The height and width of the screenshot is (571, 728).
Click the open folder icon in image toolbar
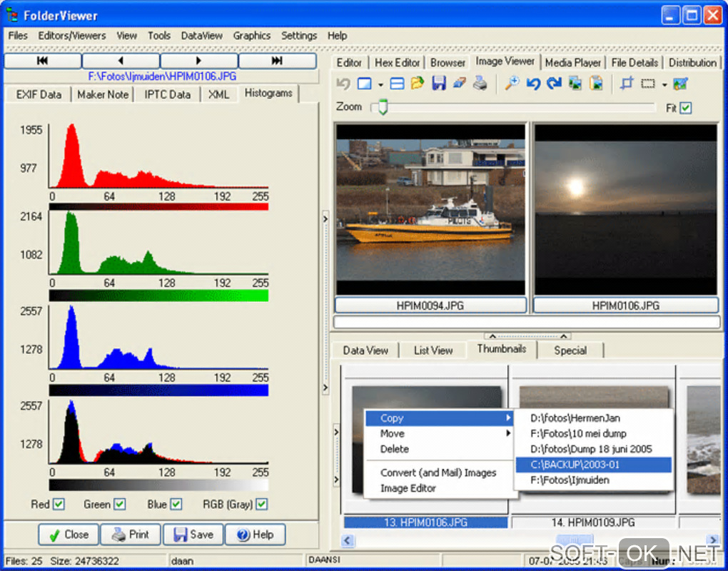point(418,84)
